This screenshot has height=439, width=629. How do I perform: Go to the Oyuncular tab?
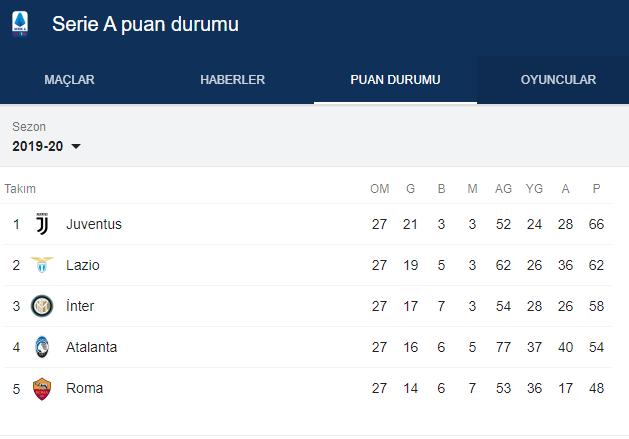(558, 80)
